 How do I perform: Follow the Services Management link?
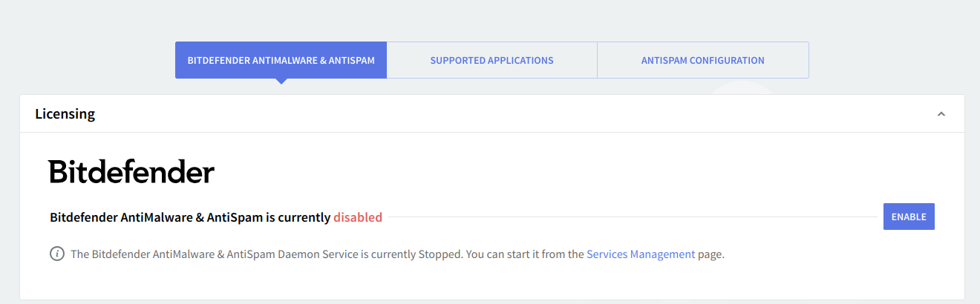click(x=641, y=254)
